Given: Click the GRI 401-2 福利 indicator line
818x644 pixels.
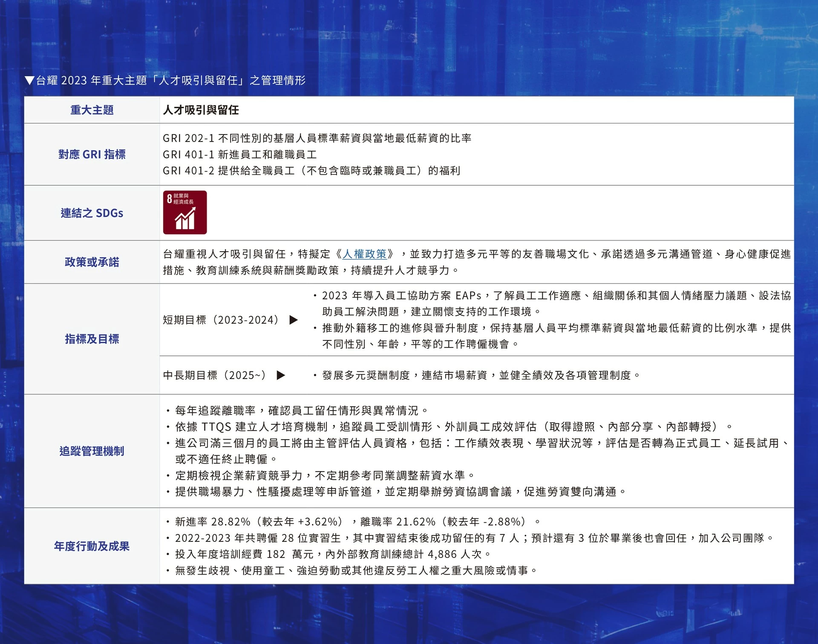Looking at the screenshot, I should [311, 170].
